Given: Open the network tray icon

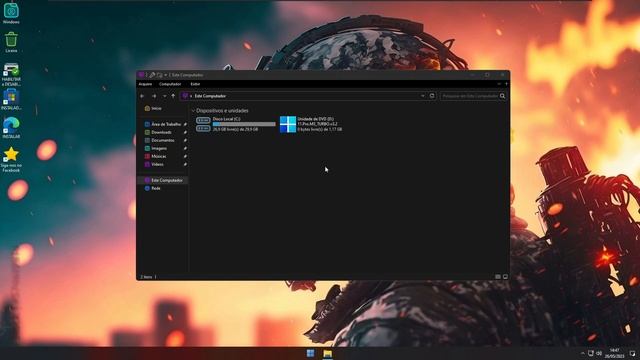Looking at the screenshot, I should 591,353.
